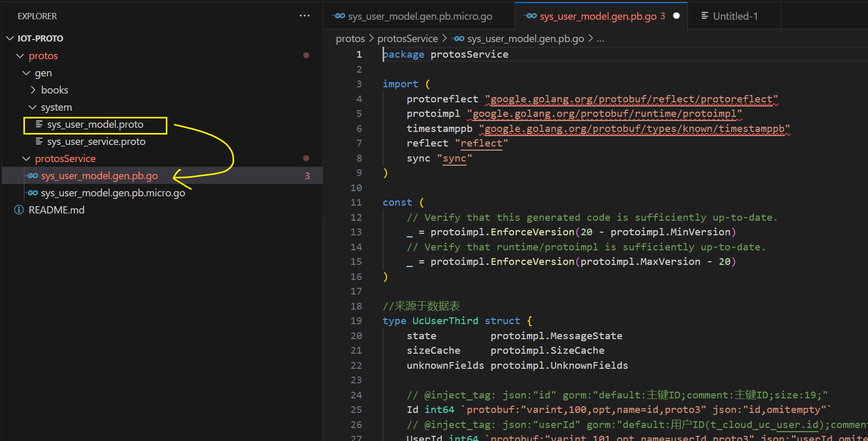Click "sync" import string
The image size is (868, 441).
click(454, 158)
